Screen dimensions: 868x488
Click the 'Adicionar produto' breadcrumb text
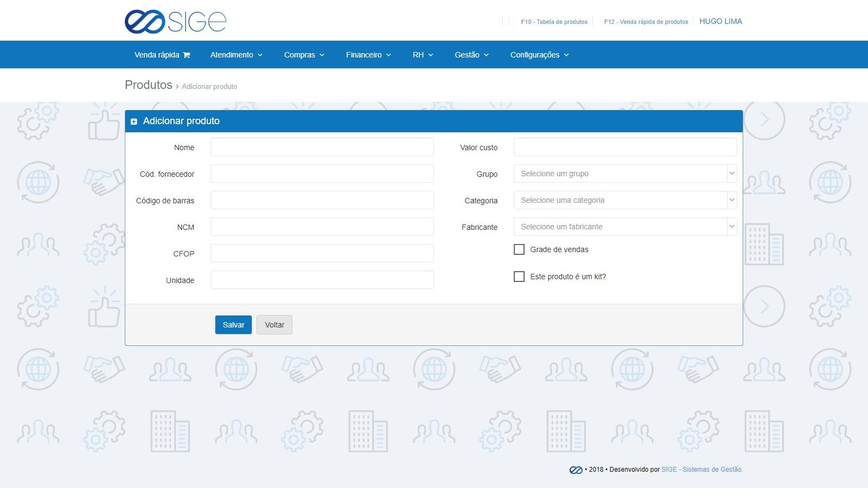[x=209, y=87]
